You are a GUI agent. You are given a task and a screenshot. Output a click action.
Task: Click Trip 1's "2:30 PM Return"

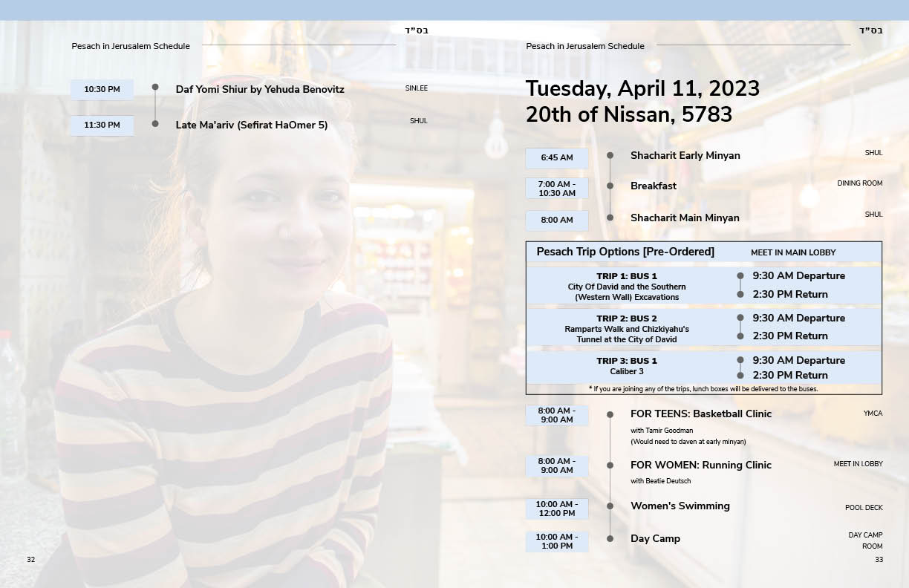pyautogui.click(x=790, y=294)
